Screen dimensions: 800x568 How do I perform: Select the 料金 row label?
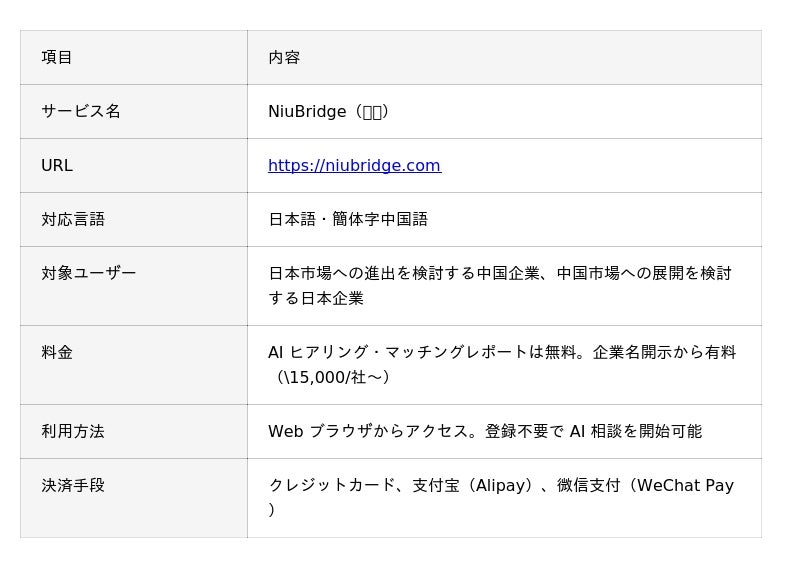(x=57, y=353)
